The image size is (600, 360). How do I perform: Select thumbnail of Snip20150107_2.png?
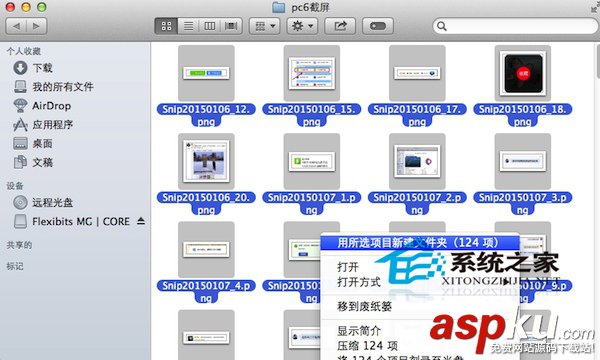(417, 161)
